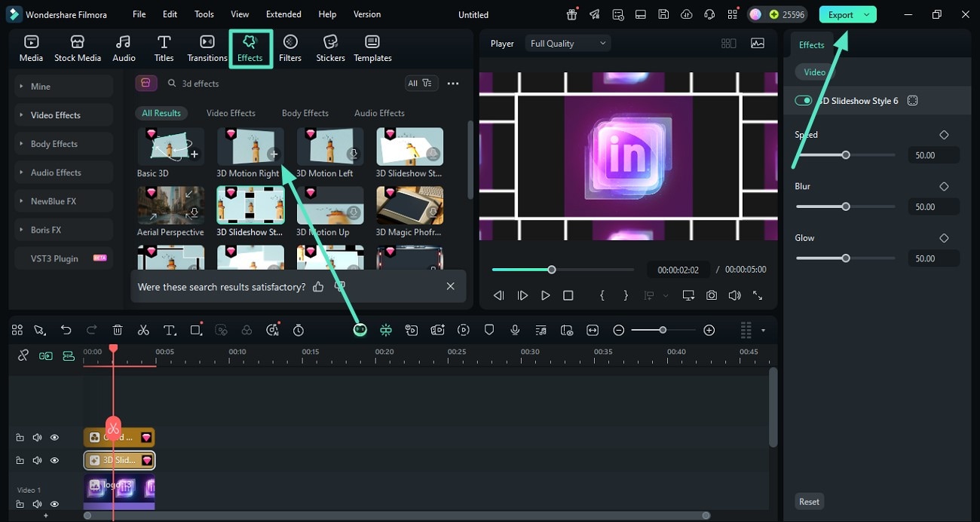Delete selected clip with trash icon
The image size is (980, 522).
click(118, 330)
